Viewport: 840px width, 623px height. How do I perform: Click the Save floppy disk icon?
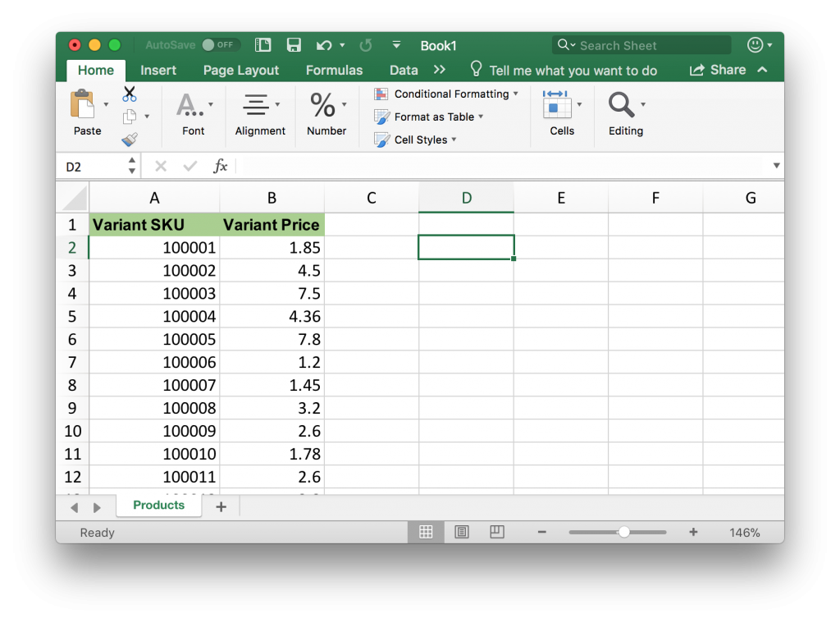coord(294,46)
